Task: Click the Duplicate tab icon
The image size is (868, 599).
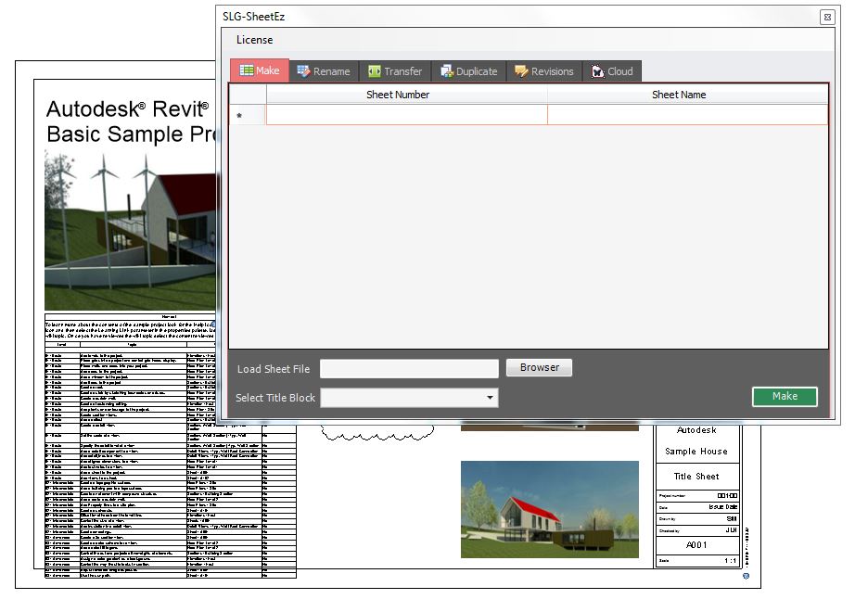Action: point(447,70)
